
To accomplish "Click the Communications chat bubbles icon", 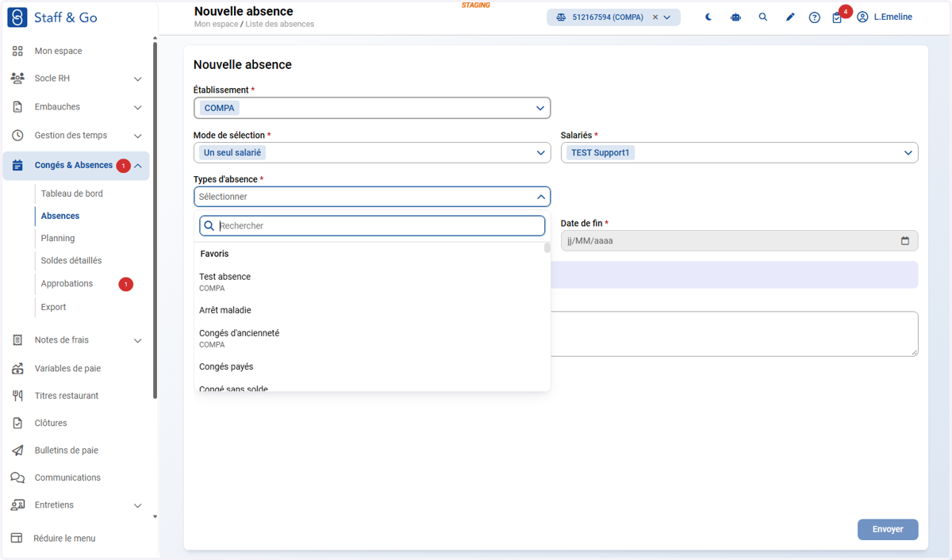I will [x=17, y=478].
